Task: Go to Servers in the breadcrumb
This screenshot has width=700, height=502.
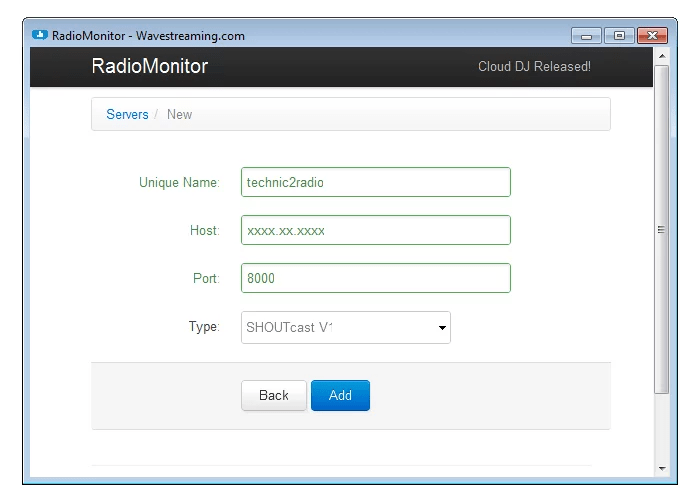Action: click(127, 114)
